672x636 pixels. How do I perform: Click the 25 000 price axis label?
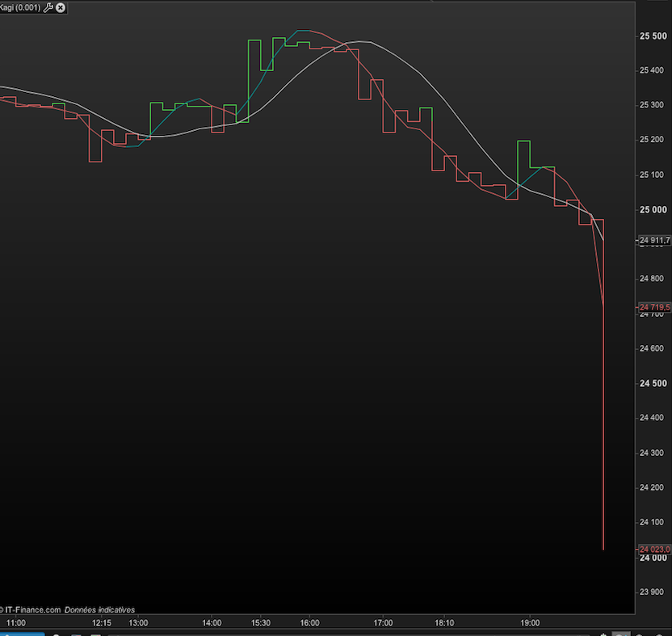pyautogui.click(x=653, y=210)
